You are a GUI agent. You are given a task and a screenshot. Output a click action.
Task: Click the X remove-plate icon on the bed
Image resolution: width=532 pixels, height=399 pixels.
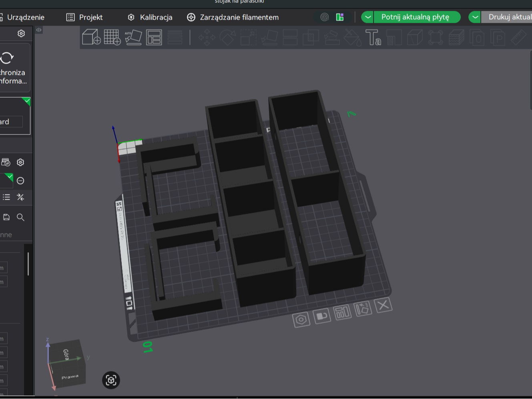pyautogui.click(x=383, y=305)
